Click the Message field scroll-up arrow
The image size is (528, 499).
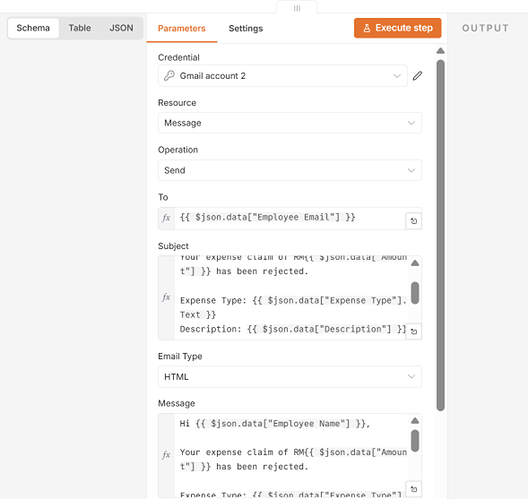[415, 421]
